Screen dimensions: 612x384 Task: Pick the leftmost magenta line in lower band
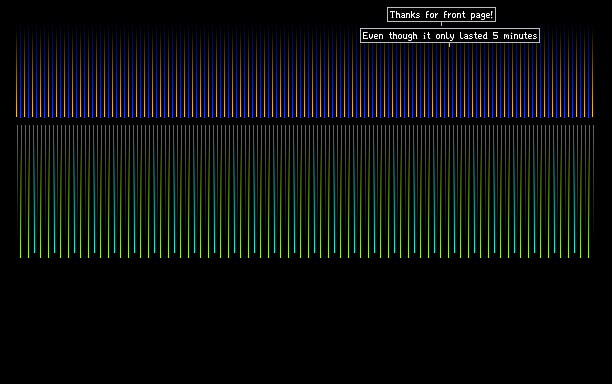pyautogui.click(x=17, y=156)
